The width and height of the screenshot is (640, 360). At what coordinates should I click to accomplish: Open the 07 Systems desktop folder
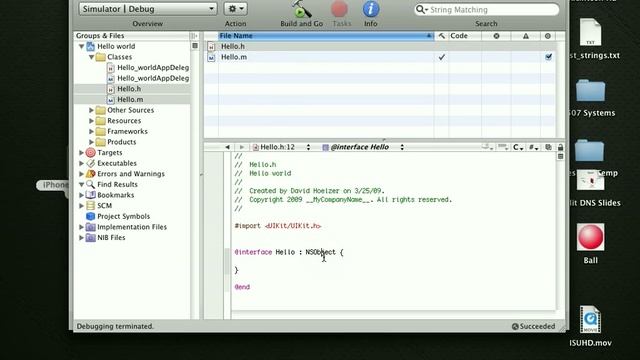coord(590,91)
